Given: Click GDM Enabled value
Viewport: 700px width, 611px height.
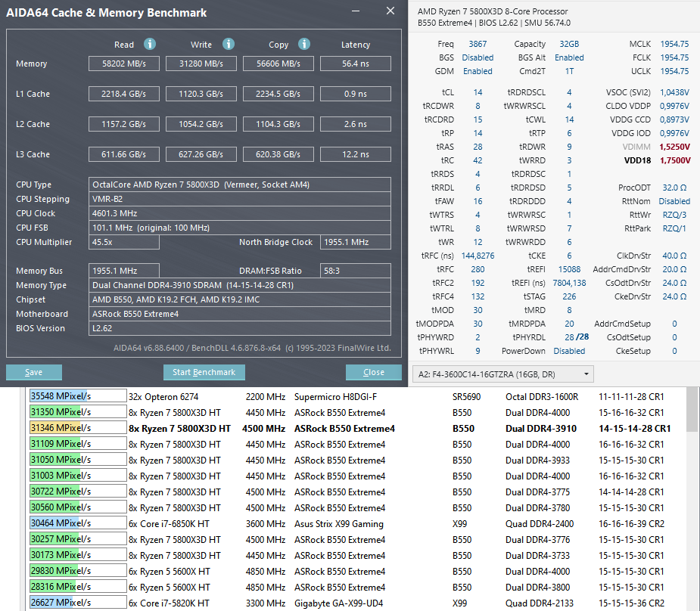Looking at the screenshot, I should [x=478, y=71].
